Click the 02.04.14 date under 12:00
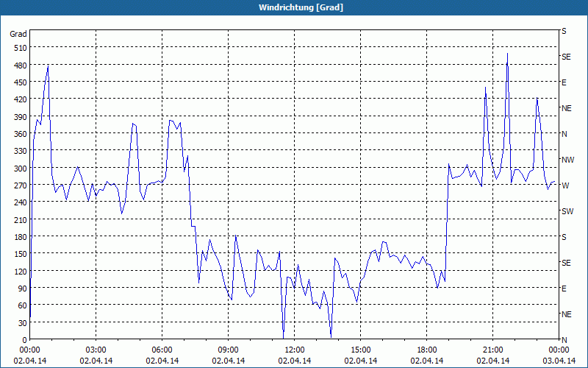This screenshot has height=368, width=588. (295, 361)
